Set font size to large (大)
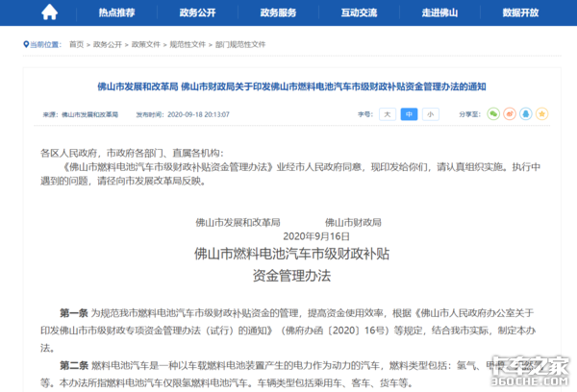Screen dimensions: 577x392 [x=388, y=113]
